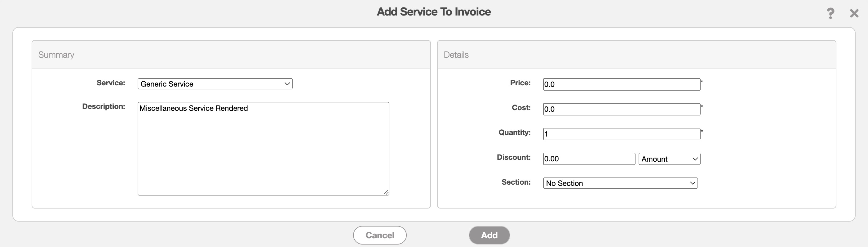Screen dimensions: 868x247
Task: Focus the Discount value field
Action: coord(589,159)
